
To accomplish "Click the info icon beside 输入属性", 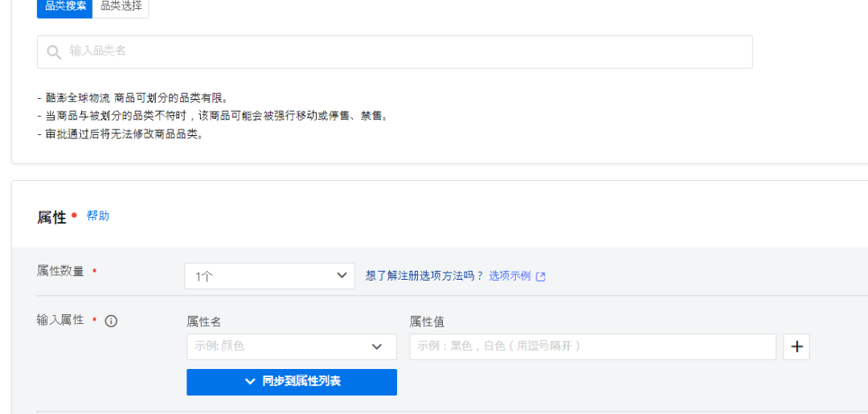I will pyautogui.click(x=111, y=321).
